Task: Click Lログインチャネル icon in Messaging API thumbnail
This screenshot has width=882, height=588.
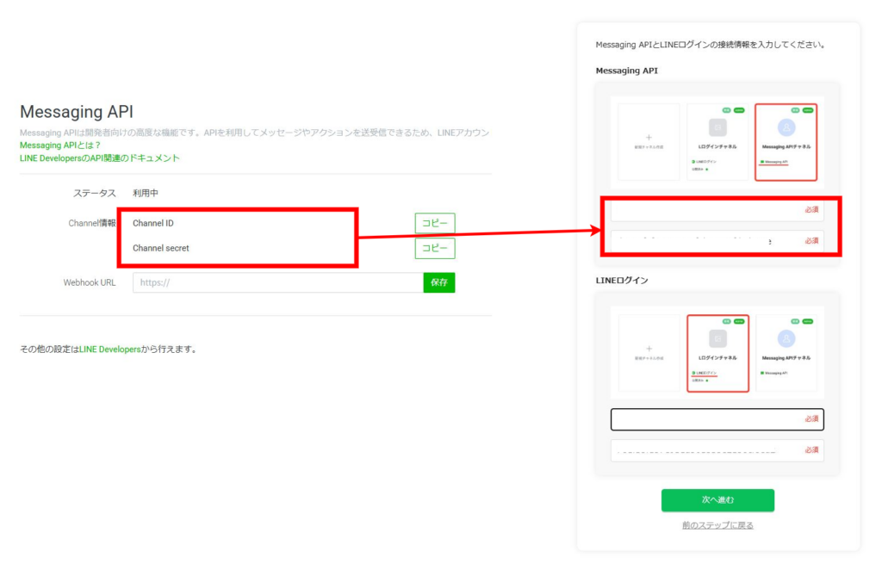Action: coord(717,127)
